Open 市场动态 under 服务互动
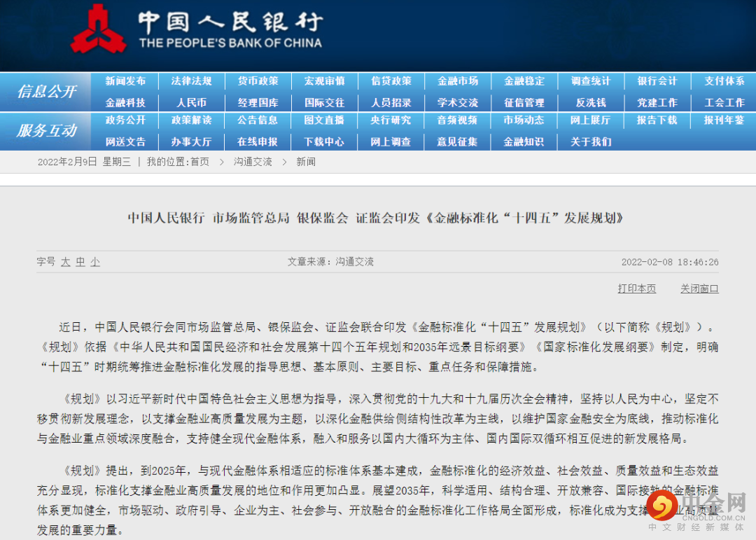Image resolution: width=756 pixels, height=540 pixels. (524, 120)
